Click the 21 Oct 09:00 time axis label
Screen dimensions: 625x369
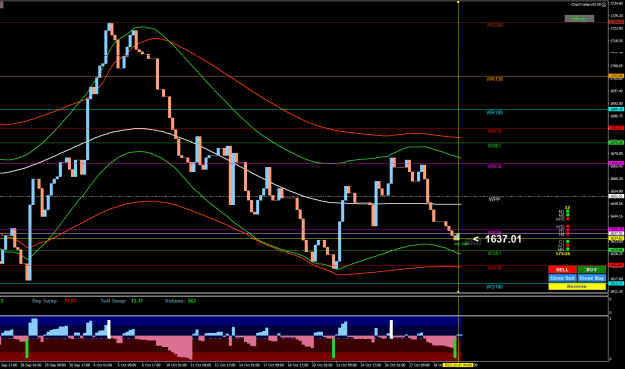pyautogui.click(x=346, y=365)
